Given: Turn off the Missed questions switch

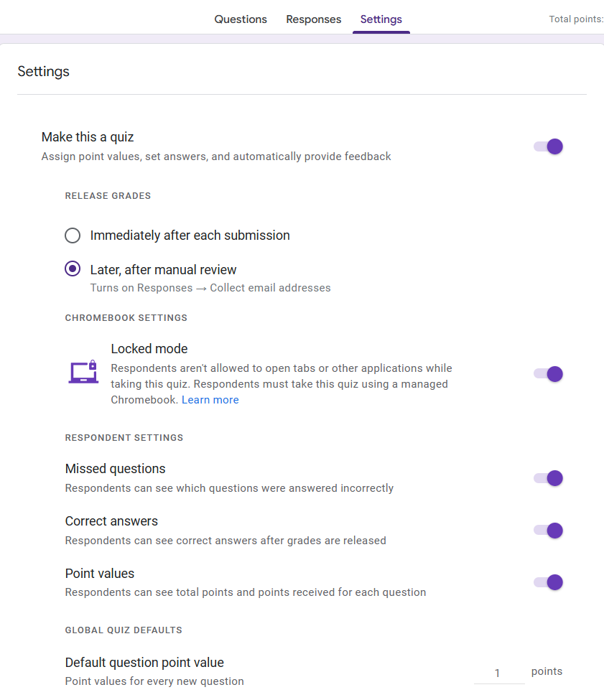Looking at the screenshot, I should 548,478.
